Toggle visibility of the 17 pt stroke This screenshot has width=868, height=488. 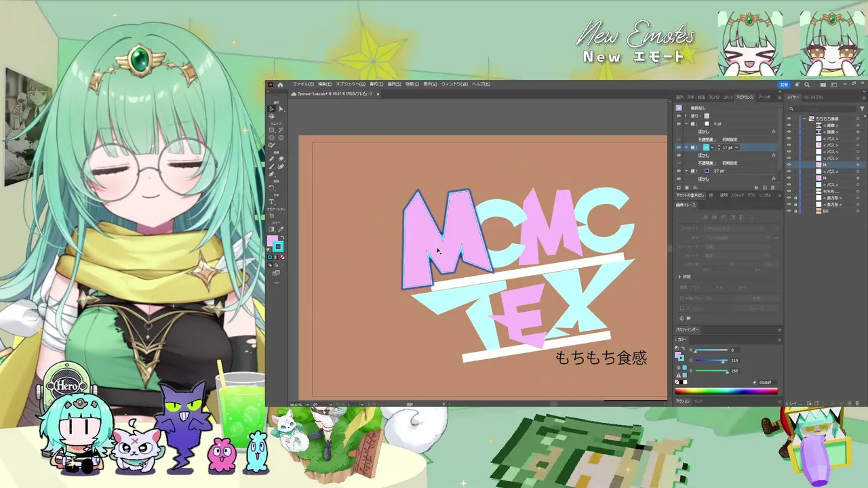pos(679,147)
